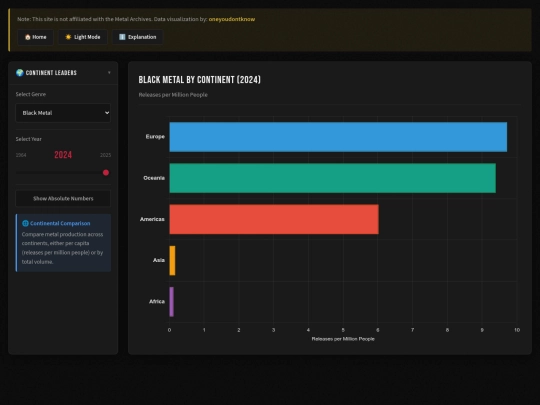Click the large 2024 year value
This screenshot has width=540, height=405.
[63, 155]
